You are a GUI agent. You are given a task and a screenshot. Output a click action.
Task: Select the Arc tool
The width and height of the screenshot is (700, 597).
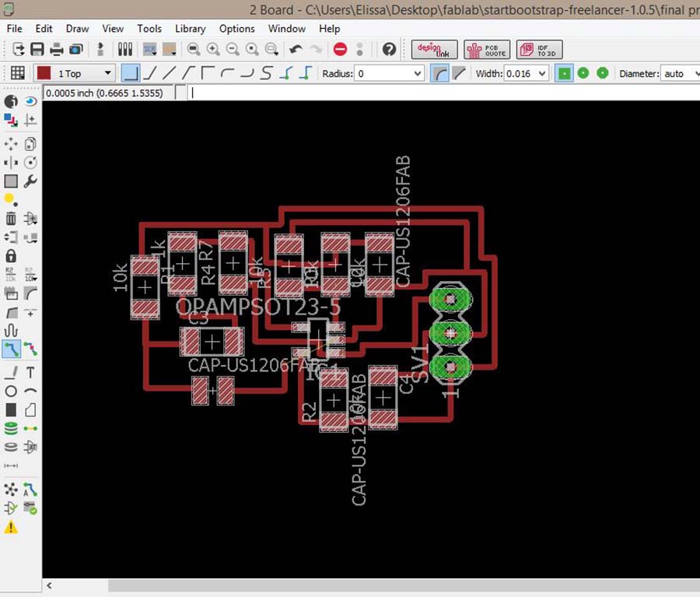click(x=30, y=391)
